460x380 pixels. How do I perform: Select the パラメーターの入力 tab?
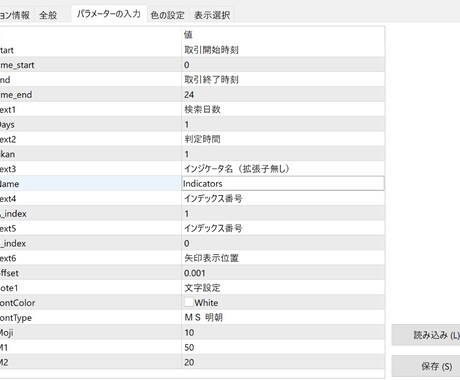tap(109, 14)
